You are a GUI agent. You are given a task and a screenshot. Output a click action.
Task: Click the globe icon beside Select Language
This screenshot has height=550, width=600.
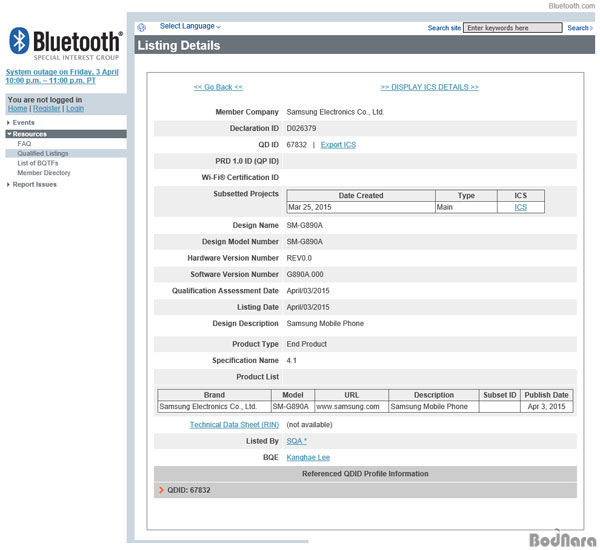point(142,27)
